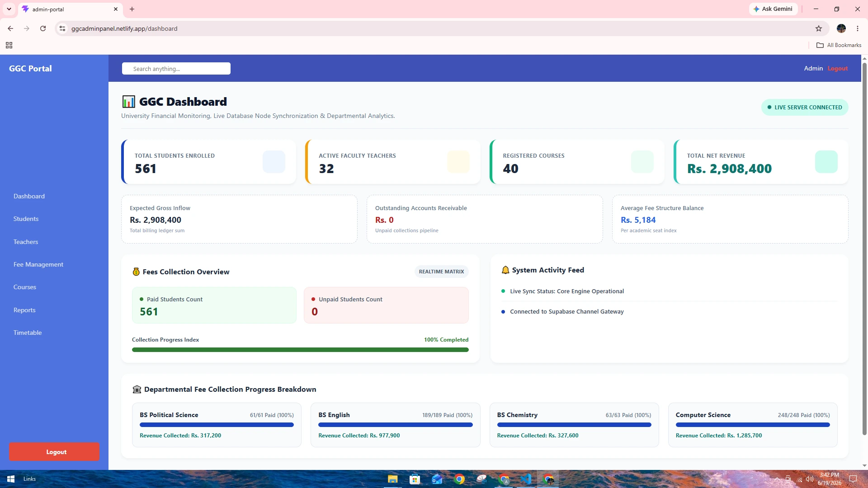868x488 pixels.
Task: Click the Active Faculty Teachers card icon
Action: 458,162
